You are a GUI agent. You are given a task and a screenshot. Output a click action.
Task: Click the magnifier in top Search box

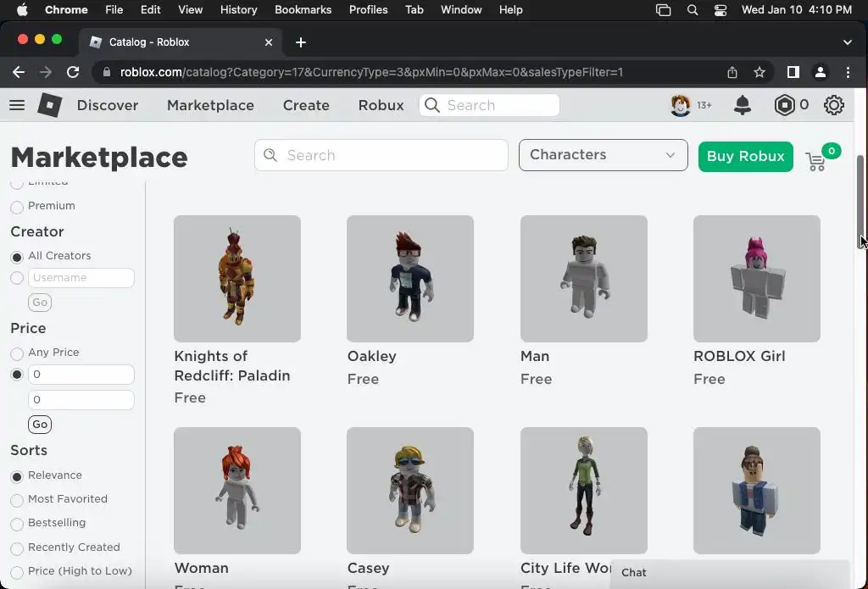pyautogui.click(x=431, y=105)
